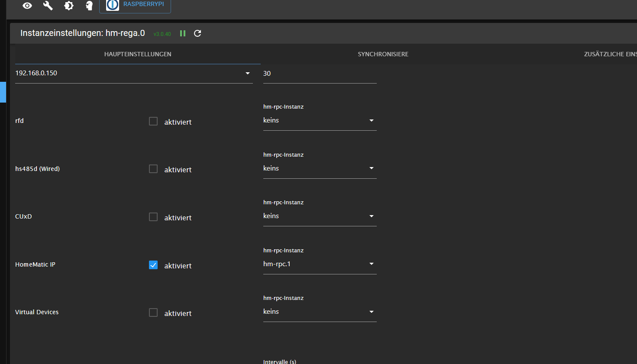
Task: Click the rfd label text
Action: (19, 121)
